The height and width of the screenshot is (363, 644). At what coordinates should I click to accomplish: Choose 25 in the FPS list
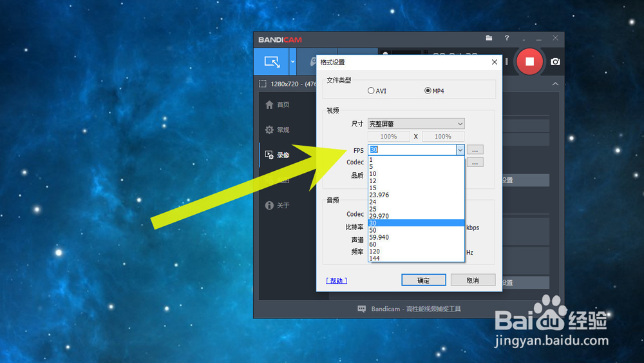[416, 209]
